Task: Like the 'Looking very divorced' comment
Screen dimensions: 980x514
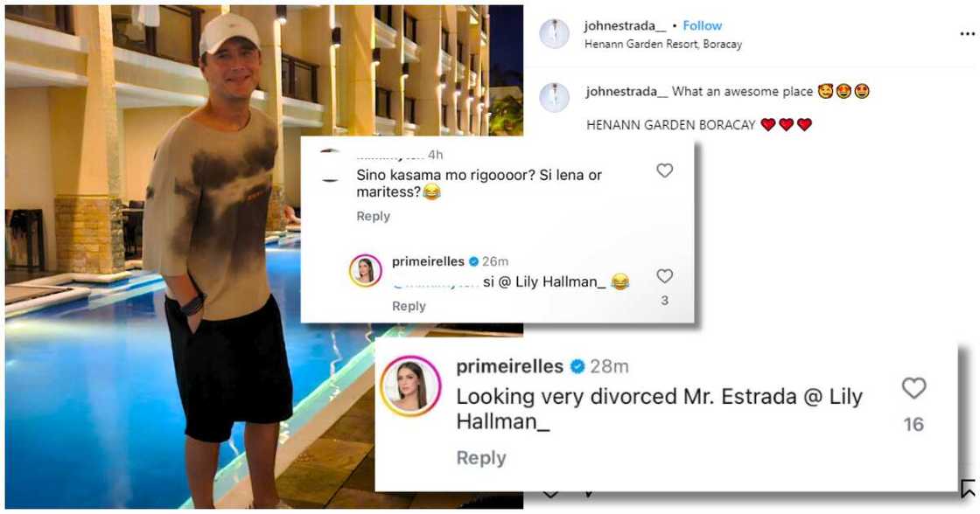Action: click(x=913, y=388)
